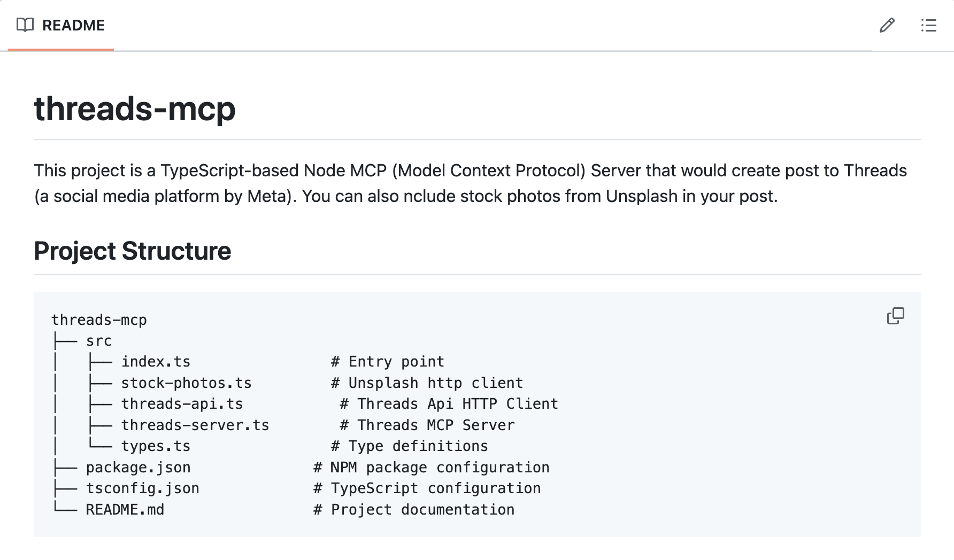The height and width of the screenshot is (560, 954).
Task: Select the README tab label
Action: 73,25
